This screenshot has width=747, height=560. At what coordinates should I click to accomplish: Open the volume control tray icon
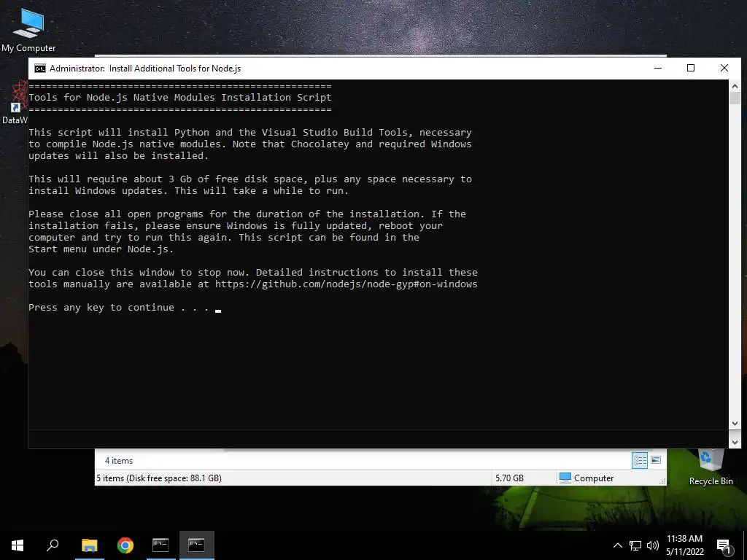pos(652,545)
